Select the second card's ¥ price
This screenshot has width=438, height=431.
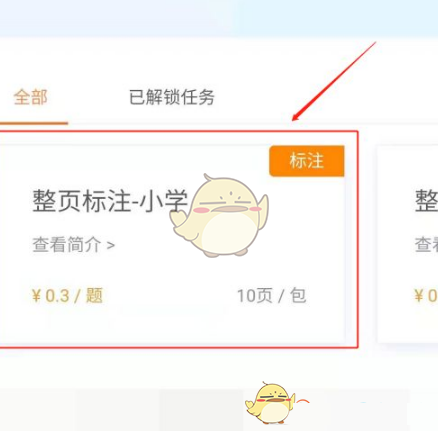point(426,296)
